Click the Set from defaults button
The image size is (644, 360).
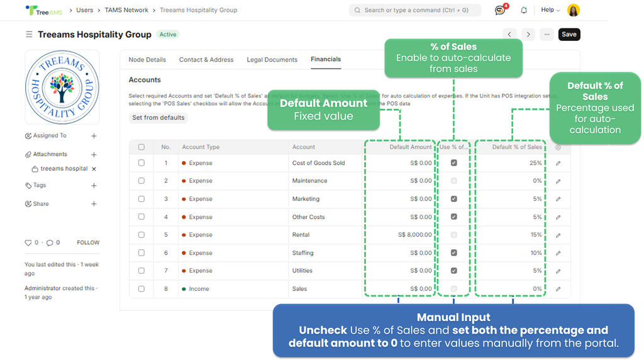pyautogui.click(x=158, y=118)
